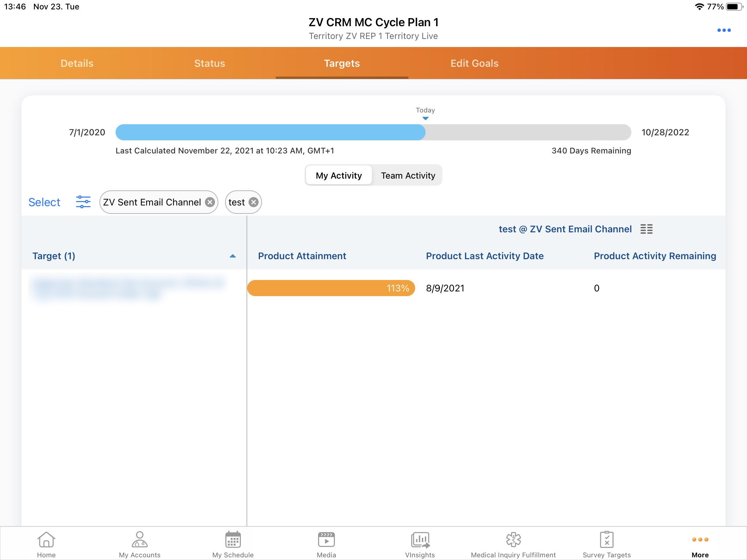The height and width of the screenshot is (560, 747).
Task: Open the filter sliders icon
Action: (83, 202)
